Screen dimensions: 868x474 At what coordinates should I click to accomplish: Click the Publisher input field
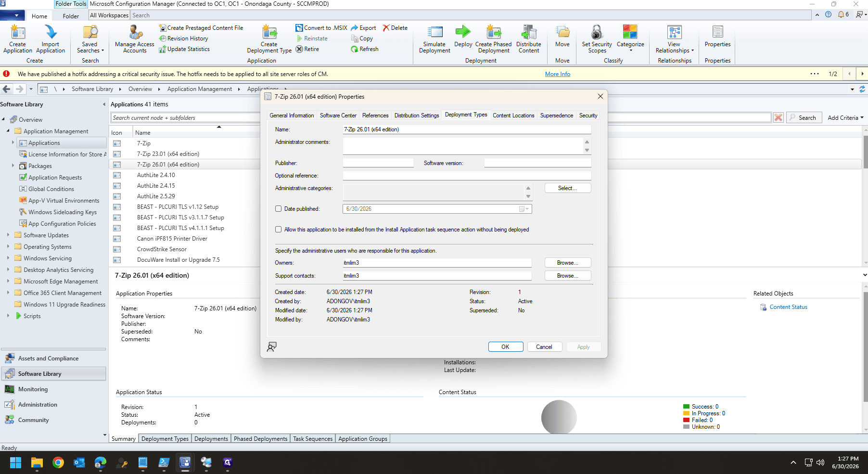pyautogui.click(x=378, y=163)
